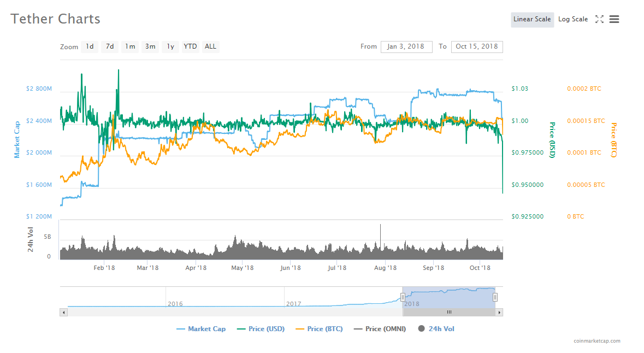
Task: Click the $0.950000 price axis label
Action: (x=527, y=185)
